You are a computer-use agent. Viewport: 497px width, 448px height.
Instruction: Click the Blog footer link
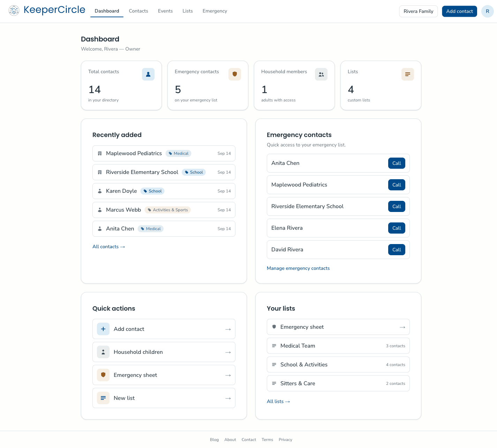[x=214, y=440]
